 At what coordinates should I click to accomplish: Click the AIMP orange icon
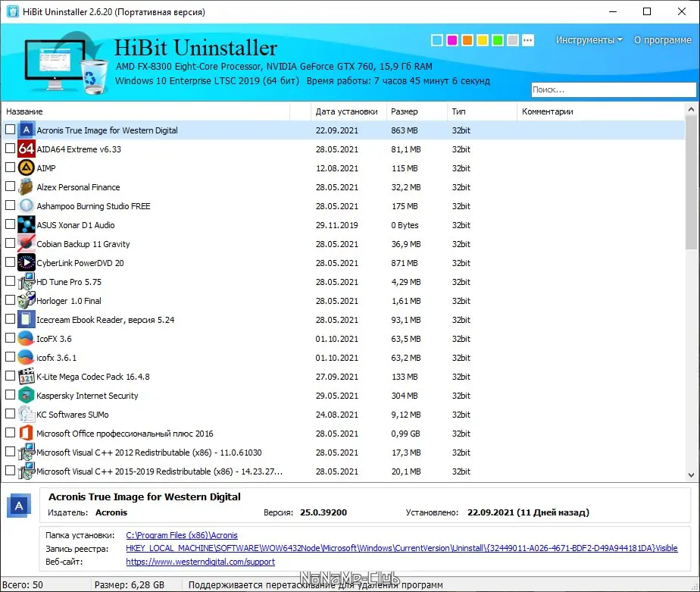[x=27, y=168]
